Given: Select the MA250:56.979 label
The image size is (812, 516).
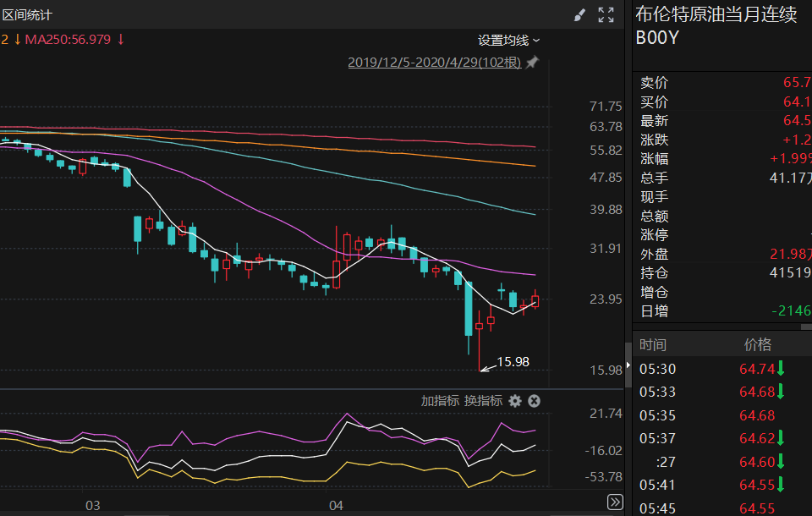Looking at the screenshot, I should 68,40.
